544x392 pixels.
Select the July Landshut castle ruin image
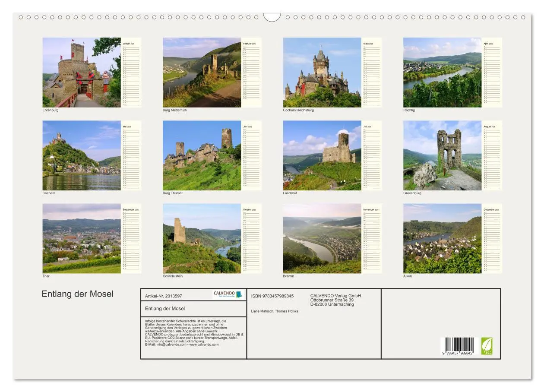(x=322, y=155)
